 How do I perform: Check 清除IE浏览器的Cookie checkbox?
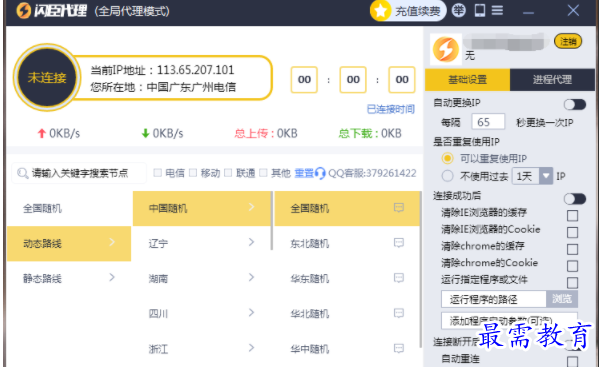(x=572, y=232)
